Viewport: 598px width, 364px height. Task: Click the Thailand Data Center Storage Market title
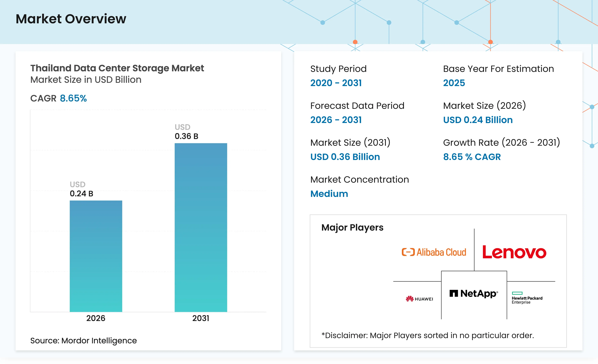click(x=117, y=68)
